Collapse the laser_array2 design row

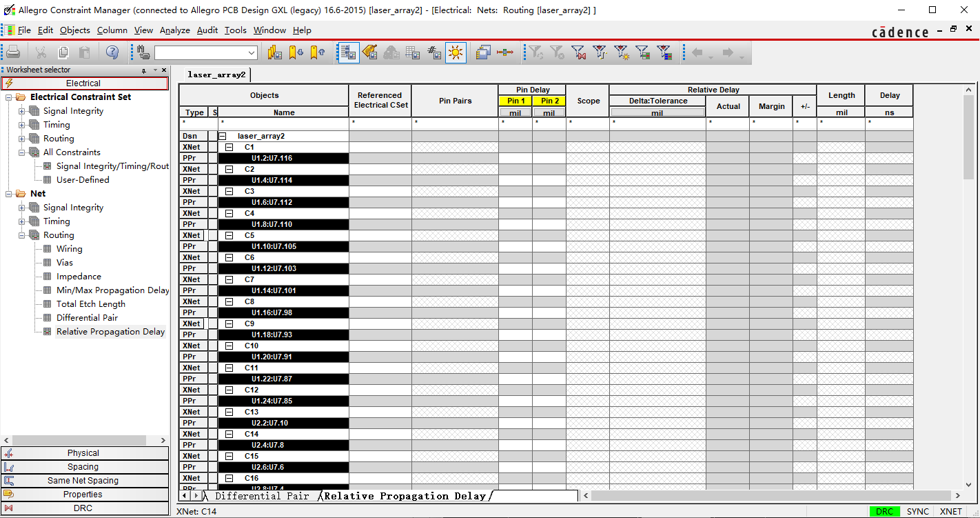tap(223, 137)
